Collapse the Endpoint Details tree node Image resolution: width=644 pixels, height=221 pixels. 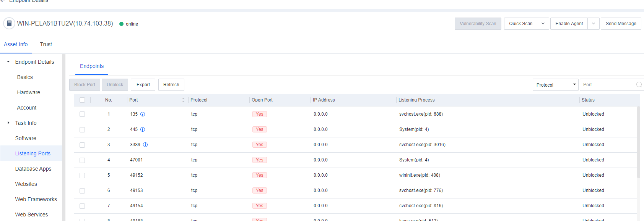coord(8,62)
